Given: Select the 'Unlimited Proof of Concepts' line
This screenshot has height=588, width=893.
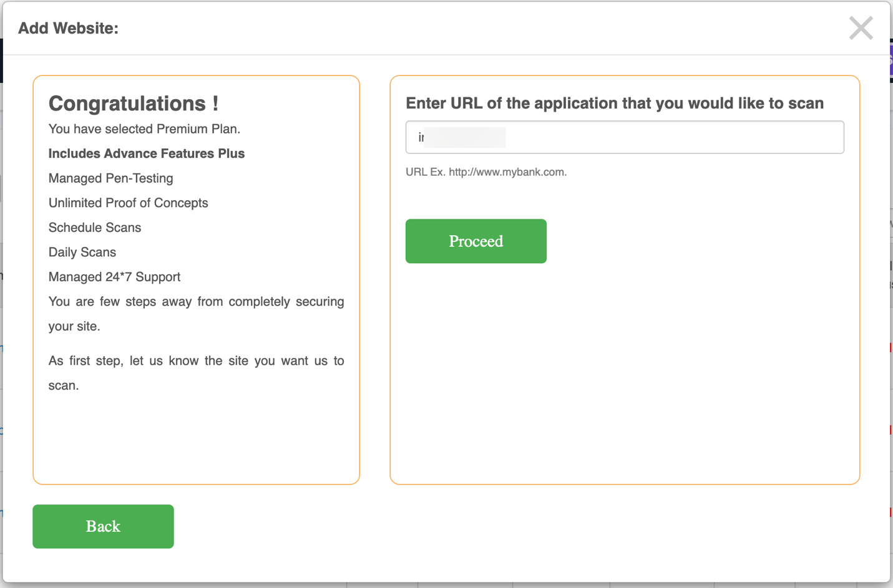Looking at the screenshot, I should coord(129,203).
